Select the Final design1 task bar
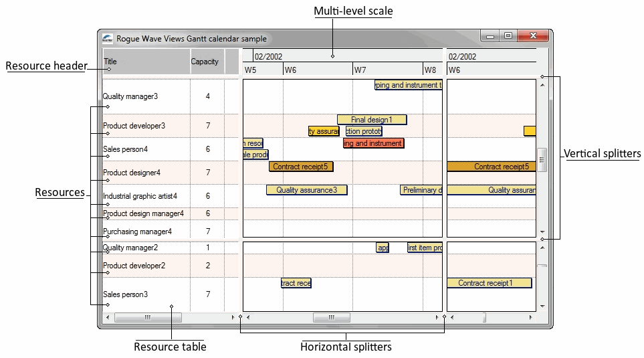The height and width of the screenshot is (358, 644). tap(371, 120)
